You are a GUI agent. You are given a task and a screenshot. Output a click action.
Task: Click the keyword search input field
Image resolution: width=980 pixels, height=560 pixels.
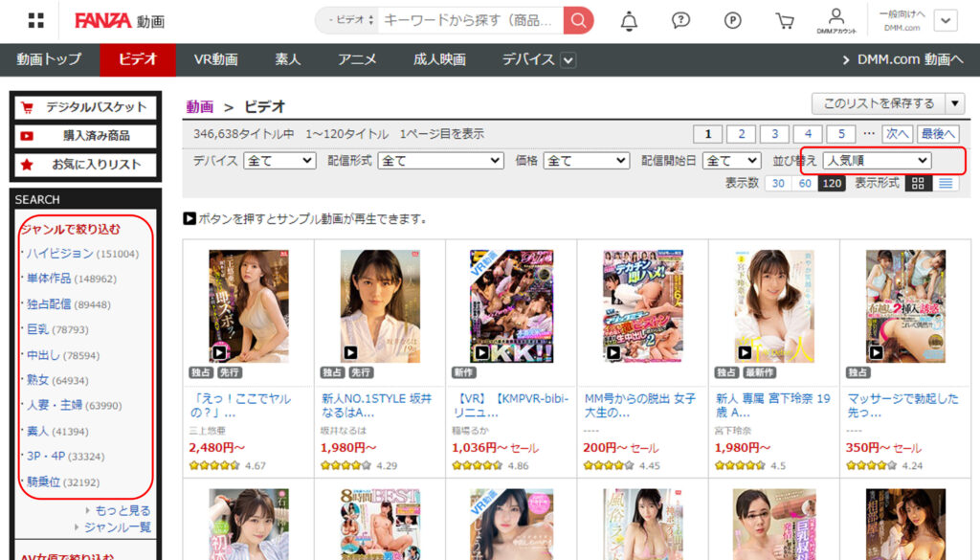(469, 20)
